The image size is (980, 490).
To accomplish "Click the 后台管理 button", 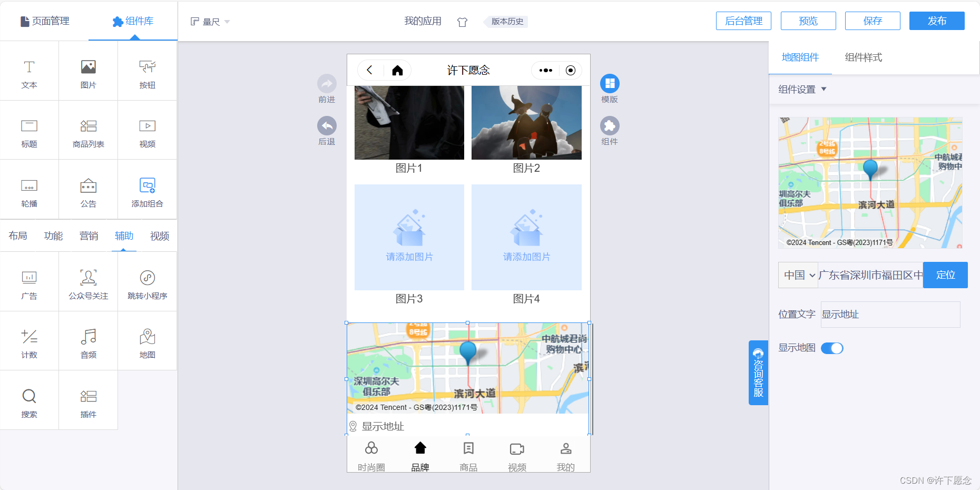I will pyautogui.click(x=743, y=21).
